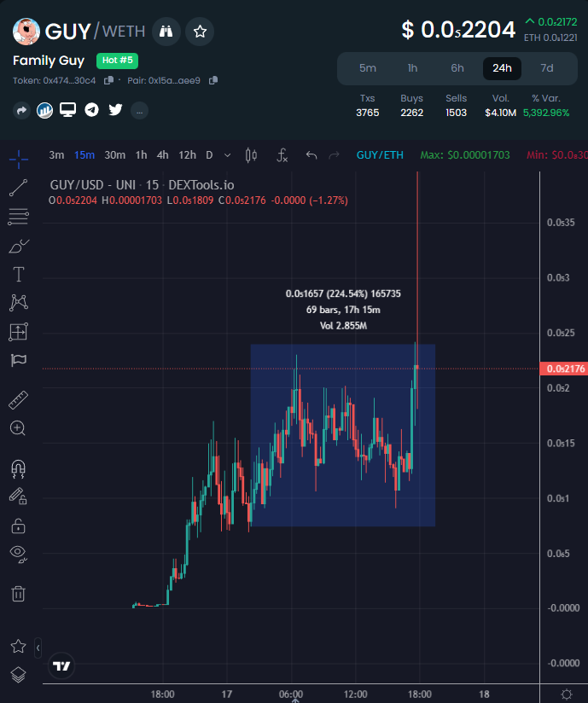
Task: Select the flag icons tool
Action: coord(19,361)
